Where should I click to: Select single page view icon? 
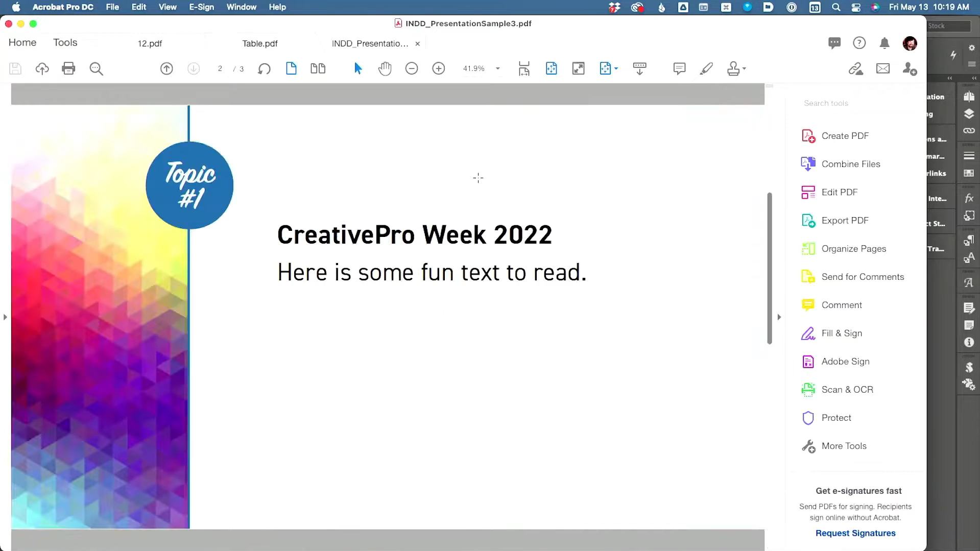click(x=291, y=68)
